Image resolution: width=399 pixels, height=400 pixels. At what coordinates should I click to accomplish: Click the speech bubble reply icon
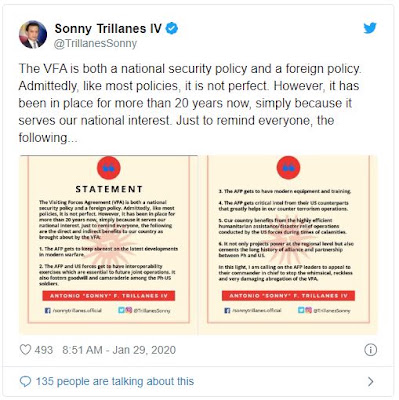tap(25, 381)
